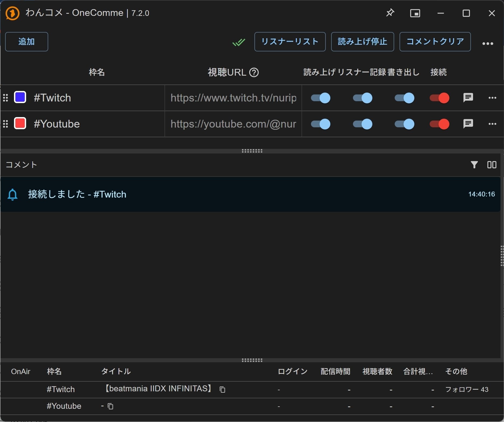
Task: Open more options for #Youtube row
Action: pyautogui.click(x=492, y=124)
